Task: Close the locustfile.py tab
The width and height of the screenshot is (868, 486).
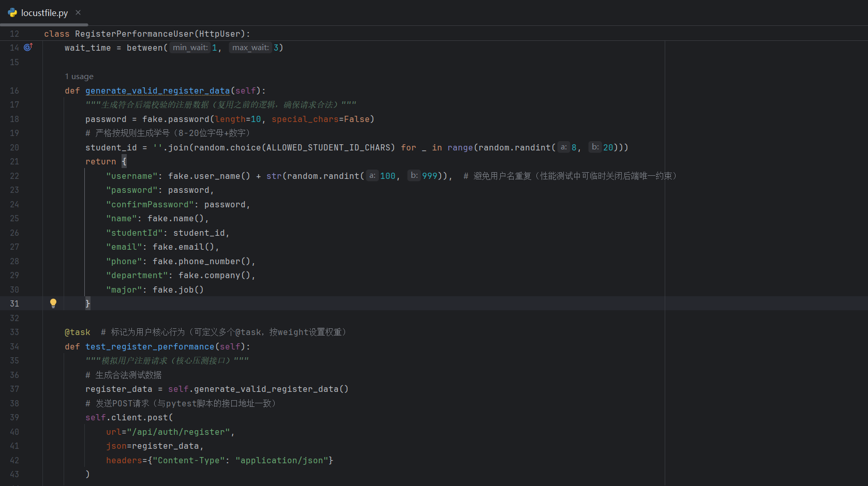Action: point(78,12)
